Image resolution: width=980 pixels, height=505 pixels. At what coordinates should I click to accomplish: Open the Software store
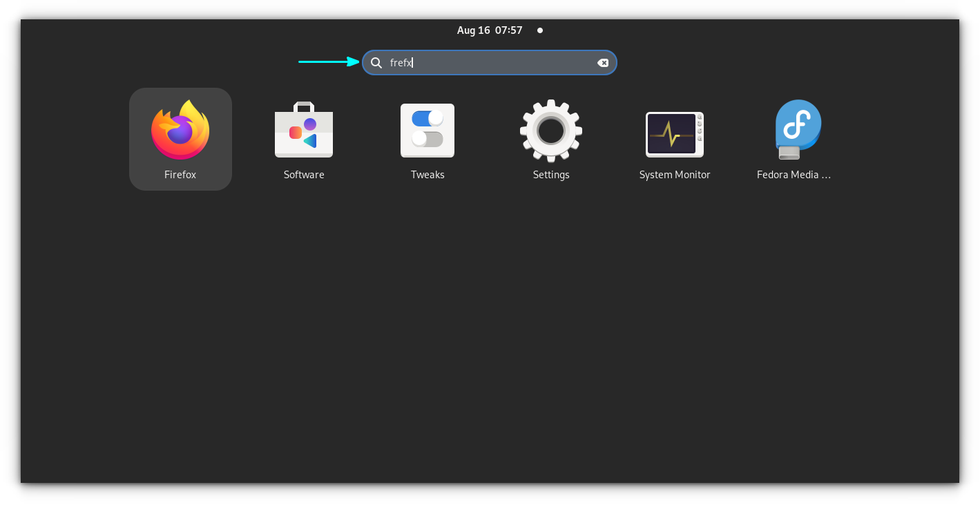pyautogui.click(x=304, y=130)
